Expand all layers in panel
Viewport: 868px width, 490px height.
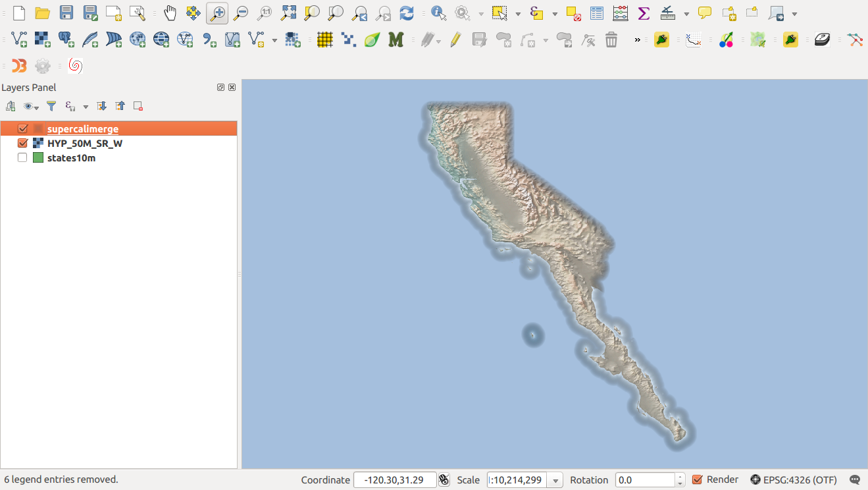click(x=101, y=106)
